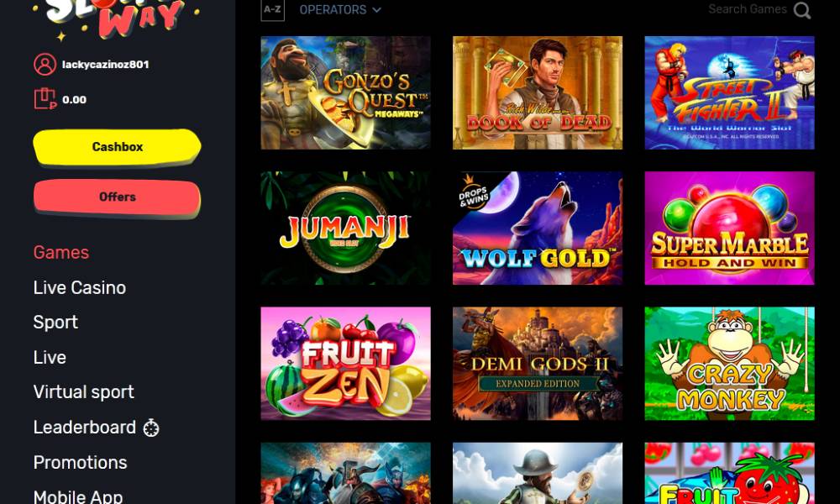
Task: Open the Cashbox button
Action: click(117, 147)
